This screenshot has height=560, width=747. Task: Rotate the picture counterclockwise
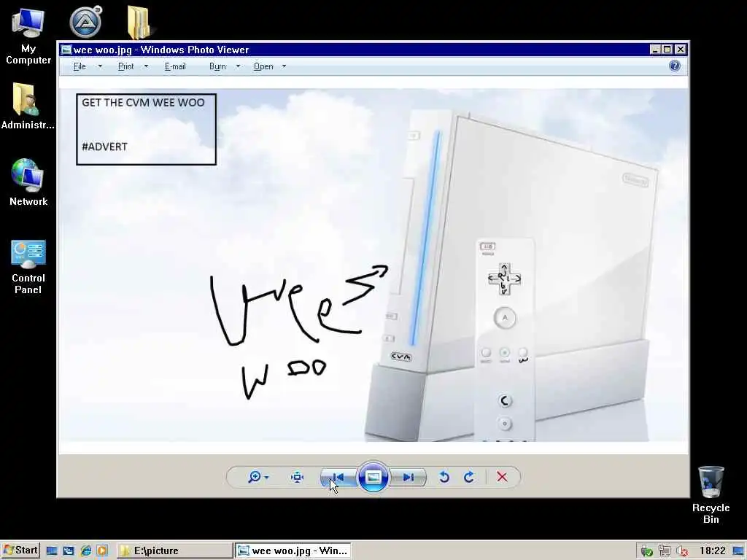444,477
